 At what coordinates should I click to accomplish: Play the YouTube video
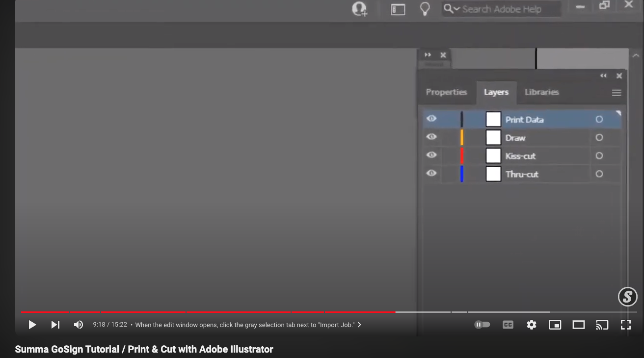pos(32,325)
